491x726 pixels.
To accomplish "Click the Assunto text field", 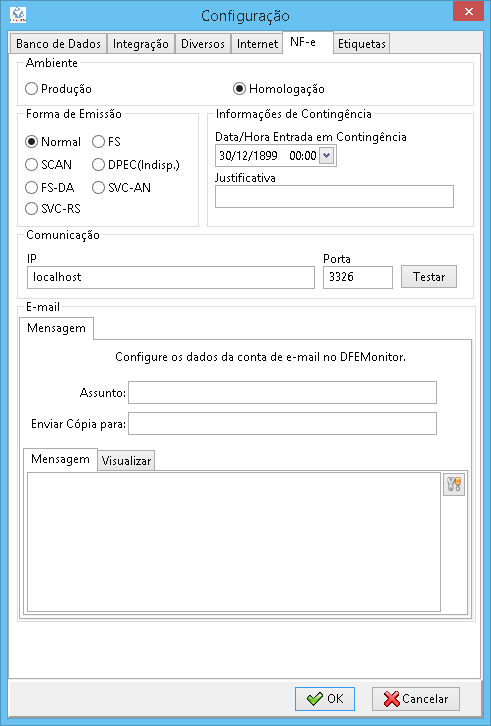I will (283, 393).
